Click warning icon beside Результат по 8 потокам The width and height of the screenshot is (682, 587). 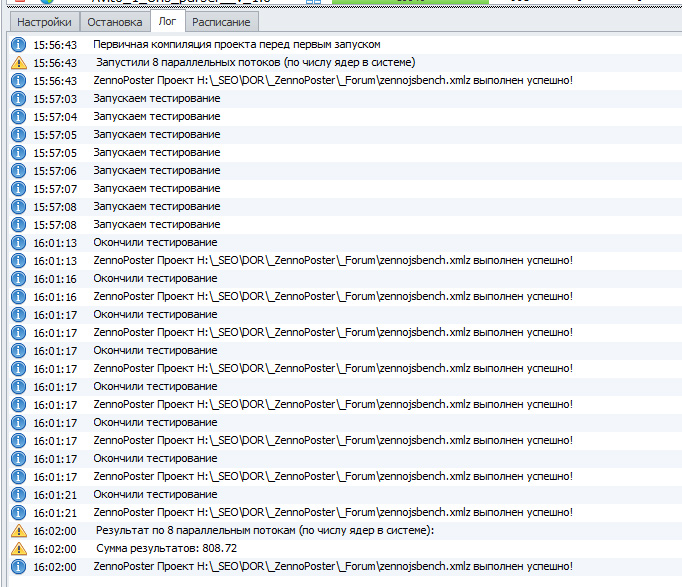[19, 530]
